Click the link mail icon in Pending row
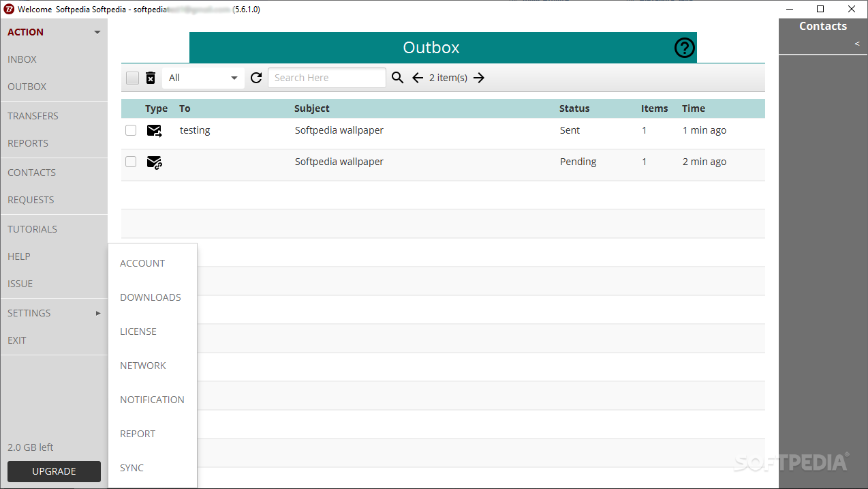868x489 pixels. 155,162
